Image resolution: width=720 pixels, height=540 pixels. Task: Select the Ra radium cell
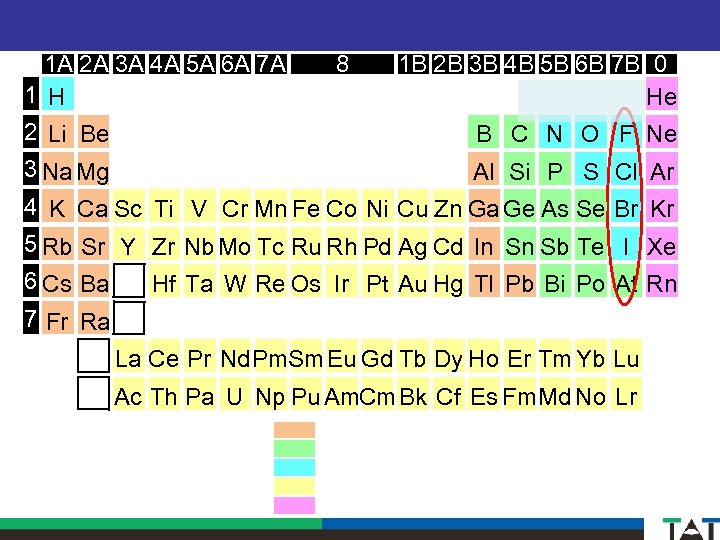coord(94,318)
